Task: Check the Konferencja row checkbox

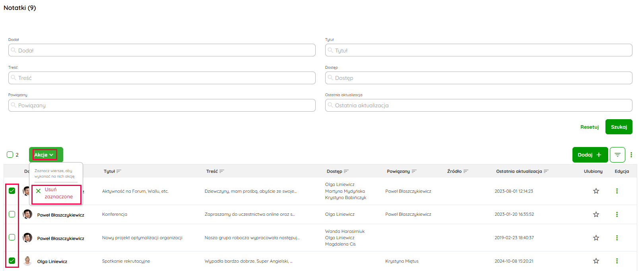Action: 12,215
